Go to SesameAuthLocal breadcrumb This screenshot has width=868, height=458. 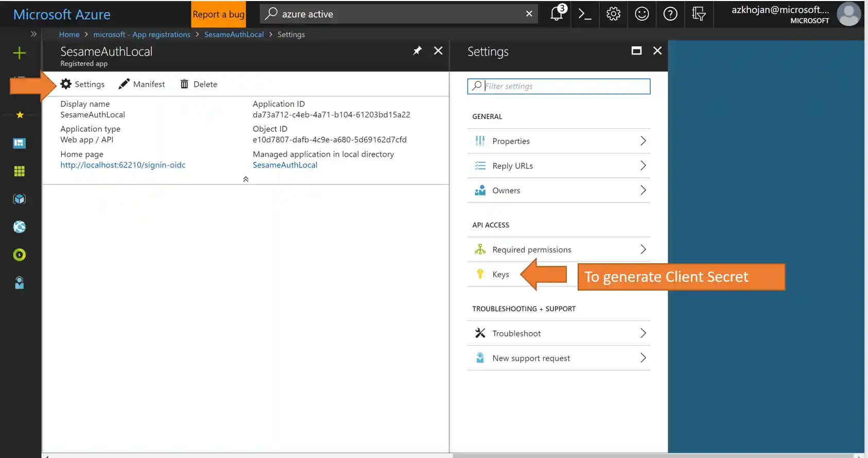(234, 35)
